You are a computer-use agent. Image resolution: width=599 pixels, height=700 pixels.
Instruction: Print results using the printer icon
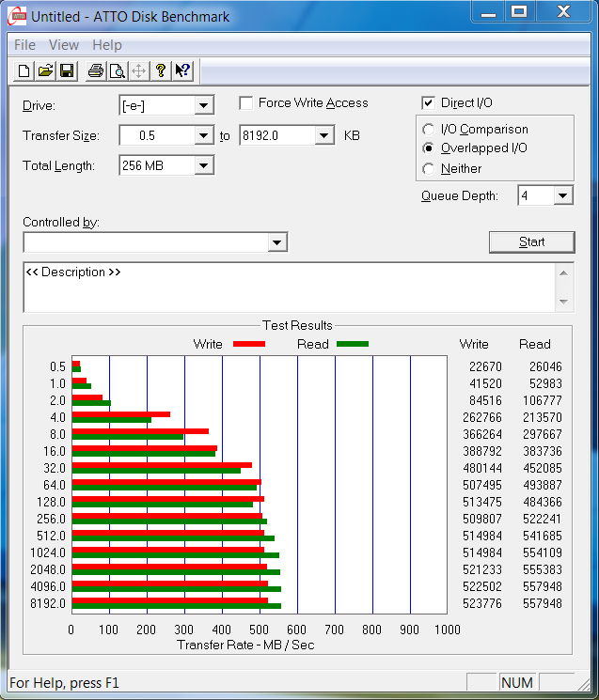coord(95,71)
